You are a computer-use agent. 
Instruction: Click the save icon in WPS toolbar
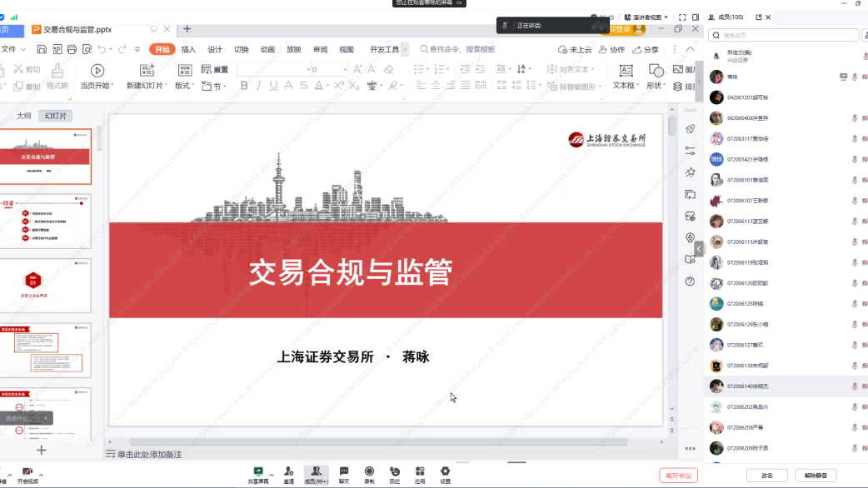[x=42, y=49]
